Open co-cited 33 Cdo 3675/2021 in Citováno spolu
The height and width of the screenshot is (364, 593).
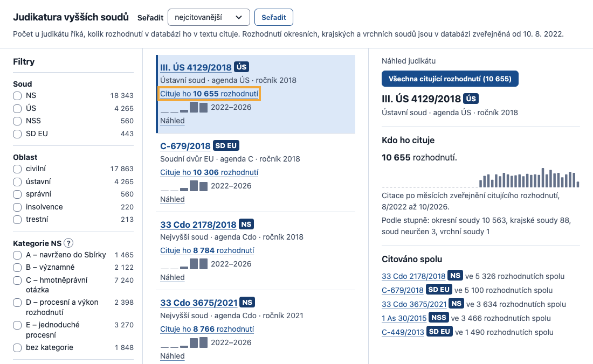[414, 304]
